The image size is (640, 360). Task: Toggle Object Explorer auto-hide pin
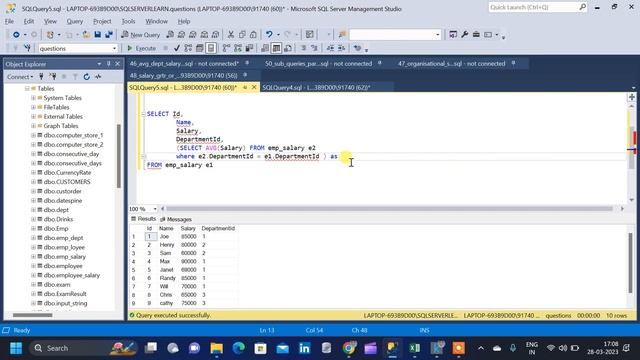pyautogui.click(x=109, y=64)
